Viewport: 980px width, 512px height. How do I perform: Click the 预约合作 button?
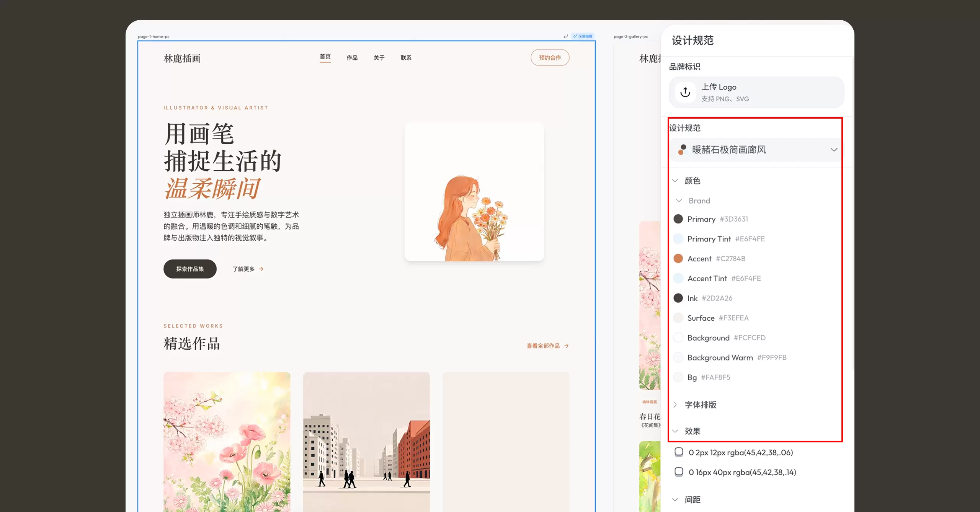pyautogui.click(x=550, y=58)
